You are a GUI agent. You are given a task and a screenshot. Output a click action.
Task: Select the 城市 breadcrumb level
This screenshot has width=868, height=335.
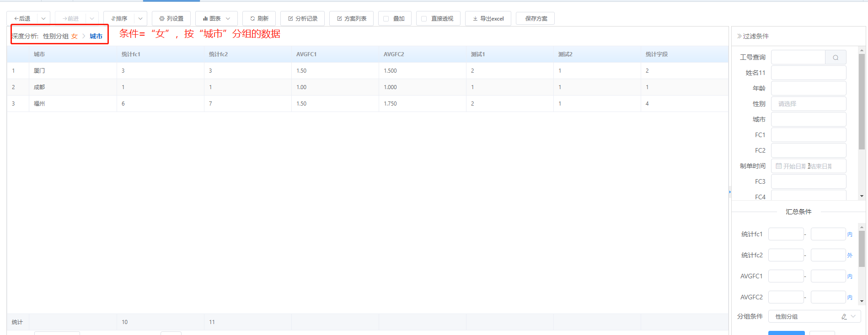(96, 37)
